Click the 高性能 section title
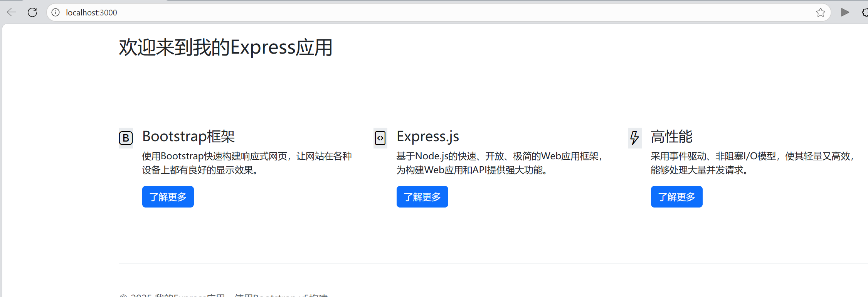 pyautogui.click(x=671, y=137)
